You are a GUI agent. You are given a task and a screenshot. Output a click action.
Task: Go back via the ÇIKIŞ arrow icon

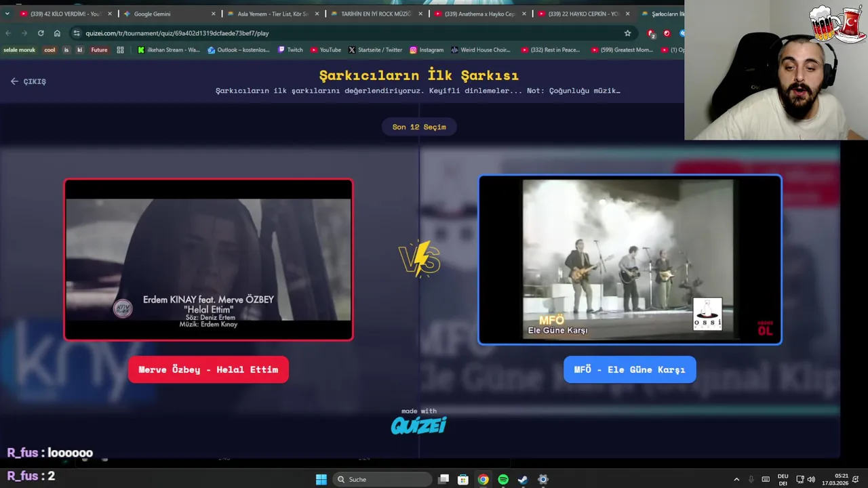coord(14,81)
